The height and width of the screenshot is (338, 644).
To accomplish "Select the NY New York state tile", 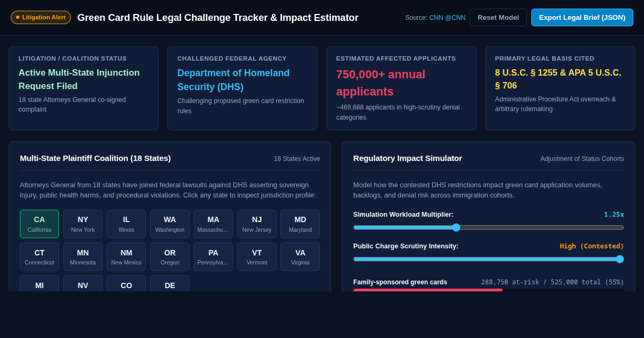I will click(x=83, y=224).
